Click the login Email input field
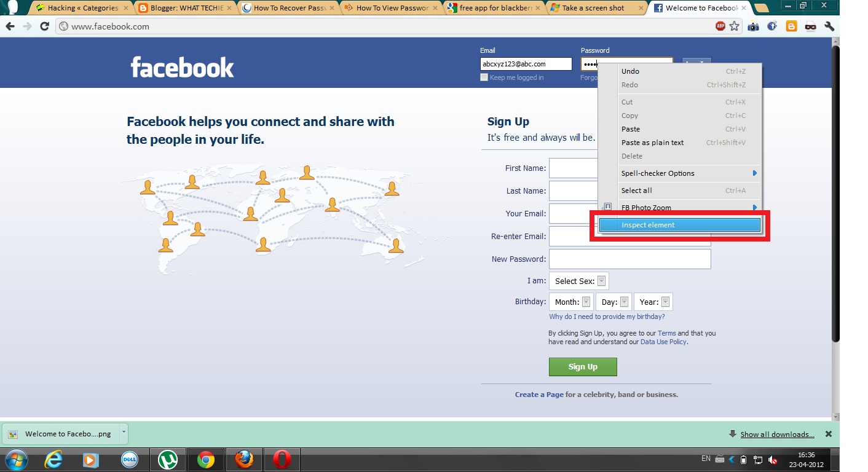The width and height of the screenshot is (868, 472). coord(526,64)
